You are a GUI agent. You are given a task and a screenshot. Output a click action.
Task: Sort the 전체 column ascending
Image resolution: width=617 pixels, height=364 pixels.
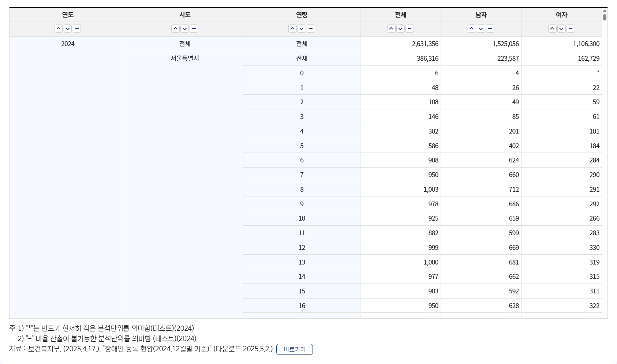[391, 29]
